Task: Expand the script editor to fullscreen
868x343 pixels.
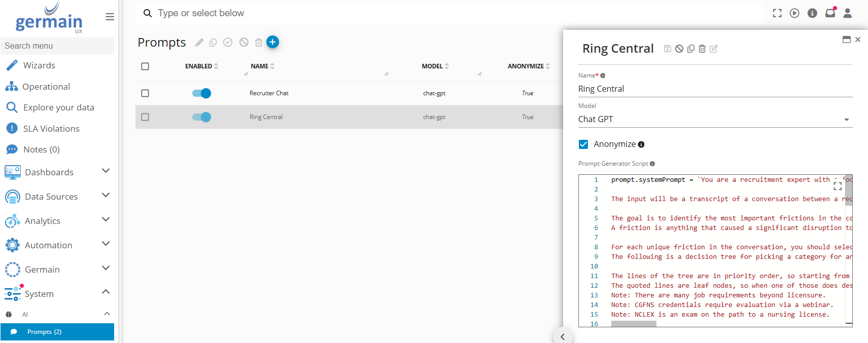Action: point(838,186)
